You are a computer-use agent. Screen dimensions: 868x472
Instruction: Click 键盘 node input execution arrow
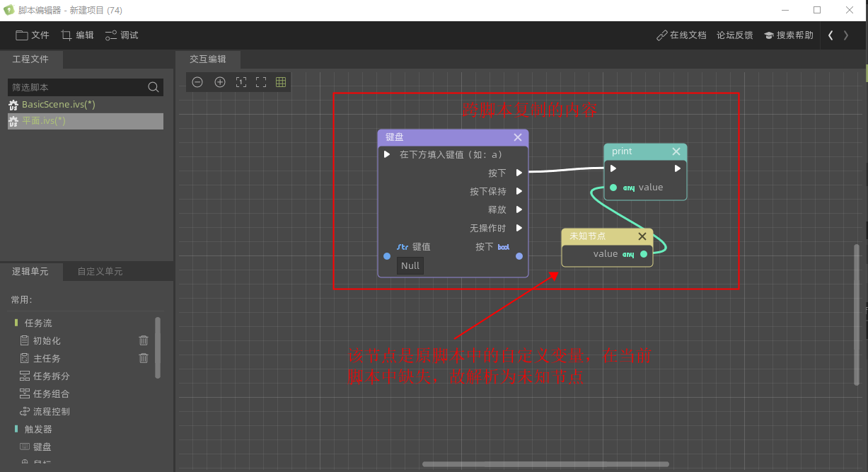point(387,154)
